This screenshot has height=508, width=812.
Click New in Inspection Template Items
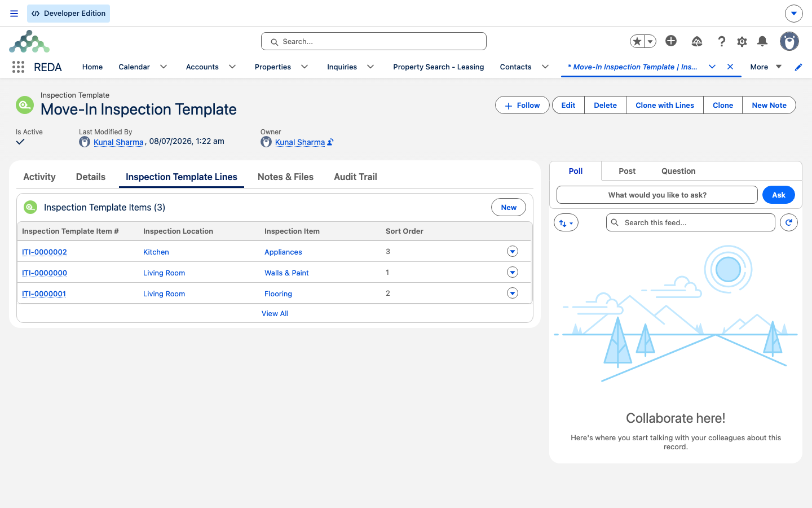[x=509, y=207]
